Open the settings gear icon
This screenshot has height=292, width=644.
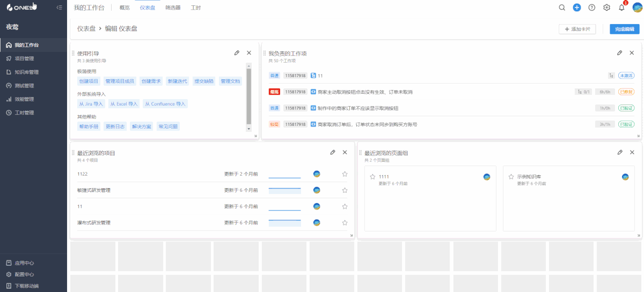coord(607,8)
